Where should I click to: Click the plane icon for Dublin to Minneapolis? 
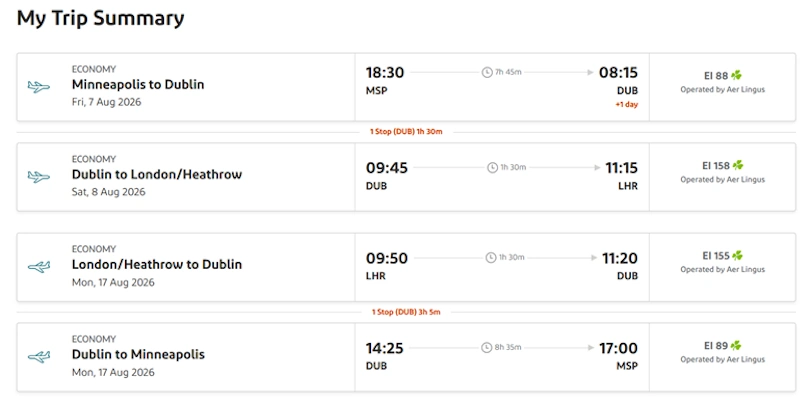[x=39, y=357]
